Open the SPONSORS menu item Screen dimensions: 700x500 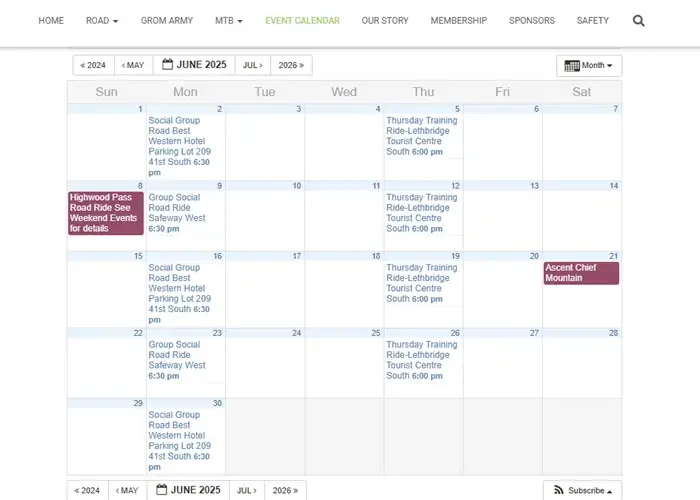tap(532, 21)
